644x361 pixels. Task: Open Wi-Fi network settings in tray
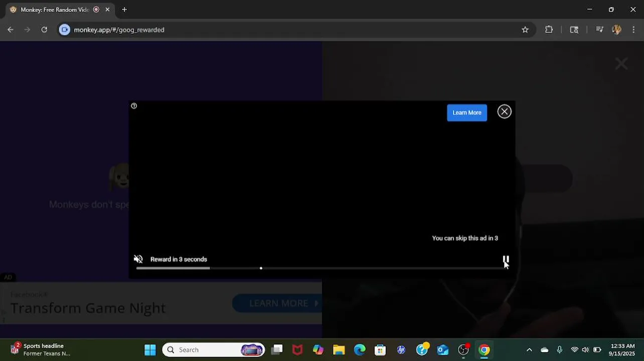click(575, 350)
